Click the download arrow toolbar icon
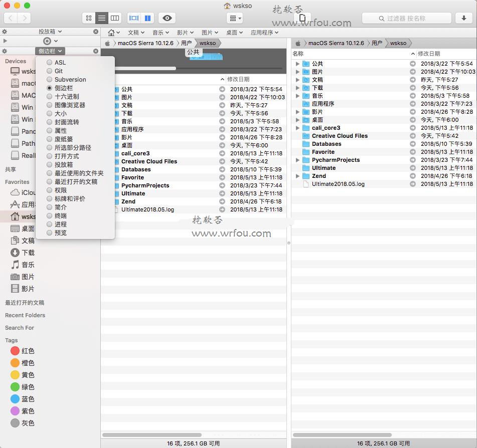Screen dimensions: 477x448 tap(463, 18)
